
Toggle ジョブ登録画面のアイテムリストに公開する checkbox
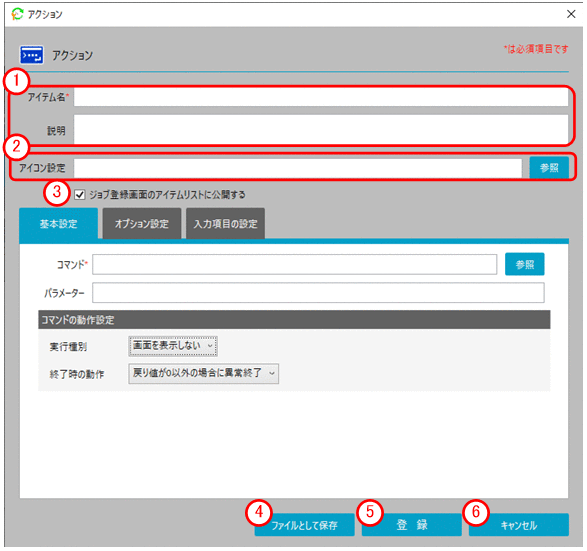[x=79, y=195]
